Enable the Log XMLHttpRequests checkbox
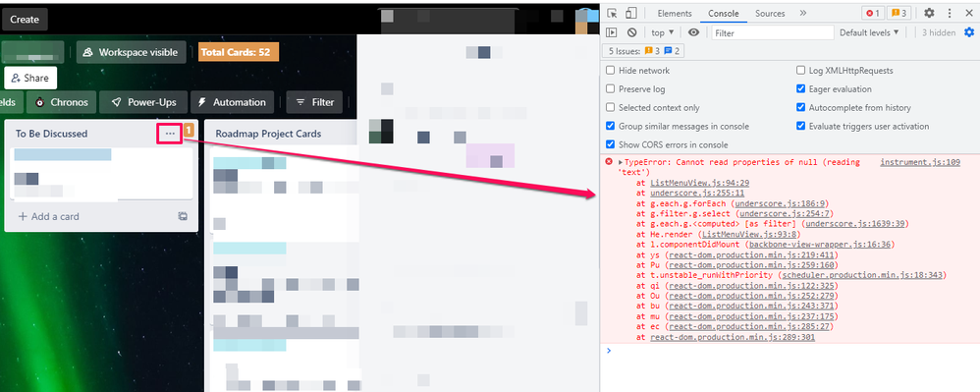Screen dimensions: 980x392 [x=800, y=71]
